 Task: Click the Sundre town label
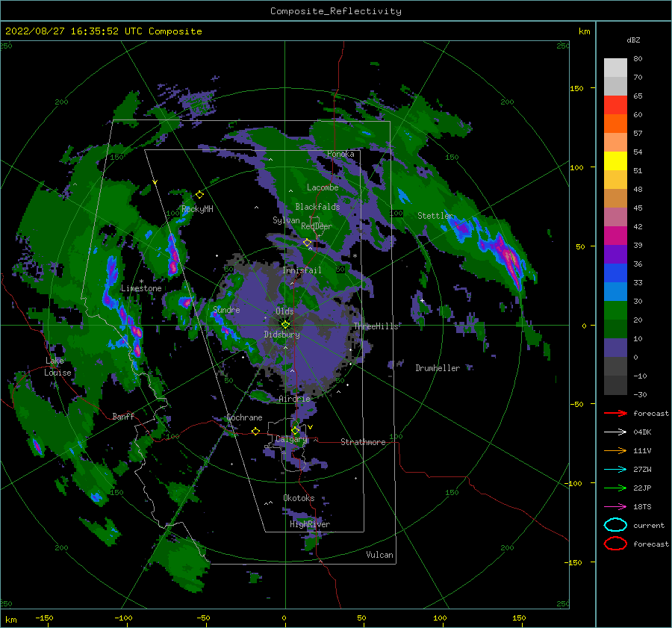click(x=226, y=309)
